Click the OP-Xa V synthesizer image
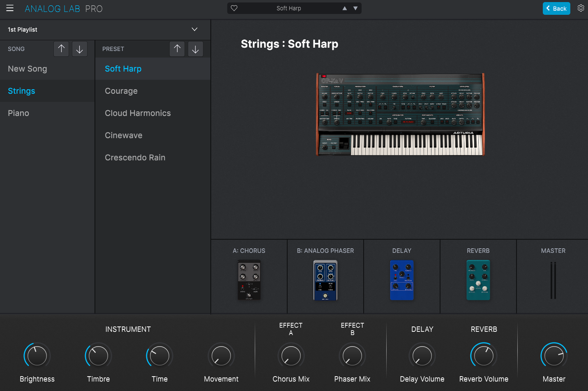The height and width of the screenshot is (391, 588). click(x=400, y=114)
